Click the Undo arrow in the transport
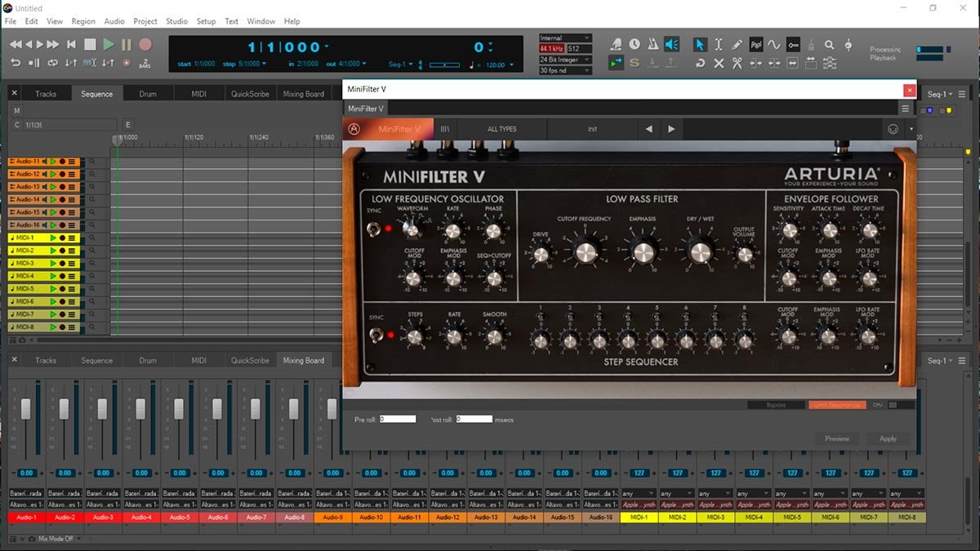The height and width of the screenshot is (551, 980). click(16, 63)
